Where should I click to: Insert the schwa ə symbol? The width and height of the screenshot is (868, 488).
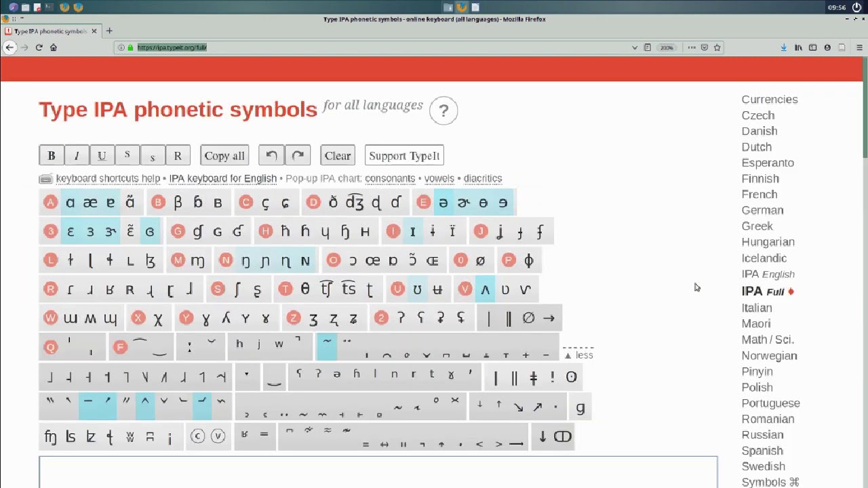(443, 203)
